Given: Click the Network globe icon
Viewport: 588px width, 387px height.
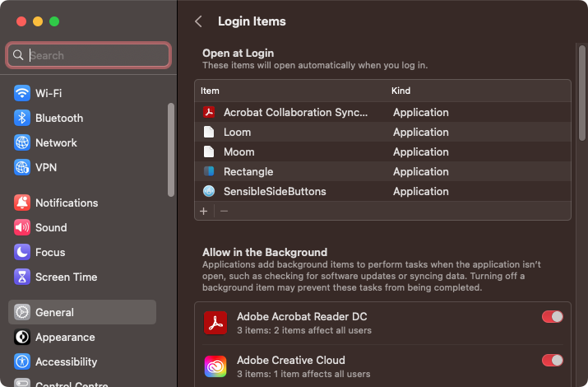Looking at the screenshot, I should (x=22, y=142).
